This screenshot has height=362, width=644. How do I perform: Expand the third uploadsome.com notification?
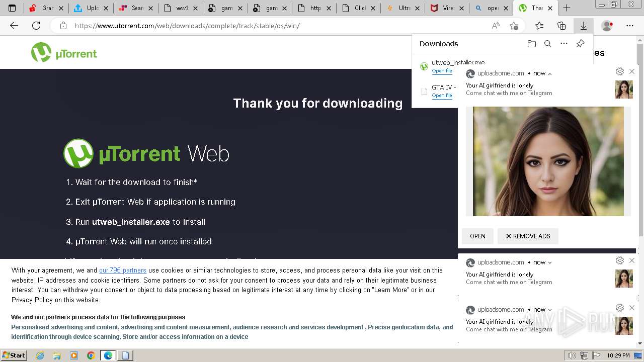tap(550, 310)
